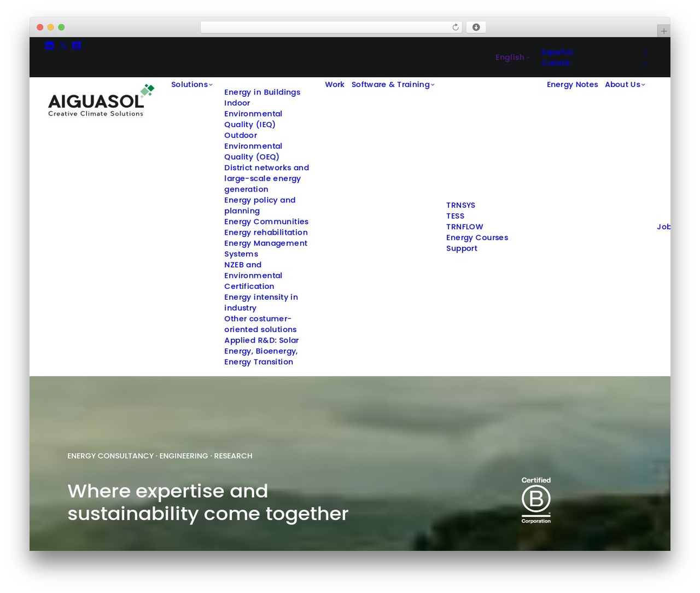This screenshot has width=700, height=593.
Task: Open the Work menu item
Action: pyautogui.click(x=335, y=84)
